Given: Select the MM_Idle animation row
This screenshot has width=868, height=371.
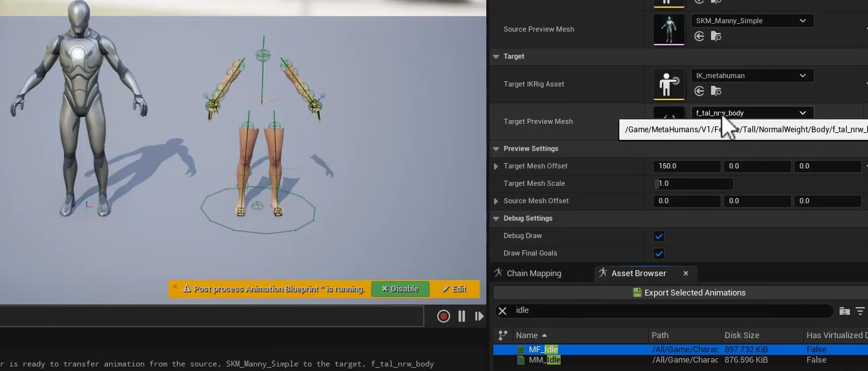Looking at the screenshot, I should [x=681, y=360].
